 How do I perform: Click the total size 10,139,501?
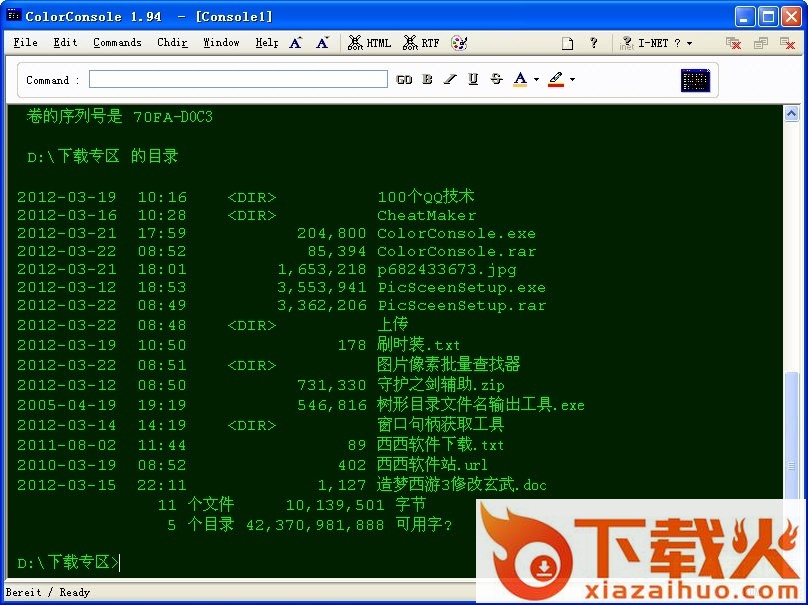[x=335, y=505]
